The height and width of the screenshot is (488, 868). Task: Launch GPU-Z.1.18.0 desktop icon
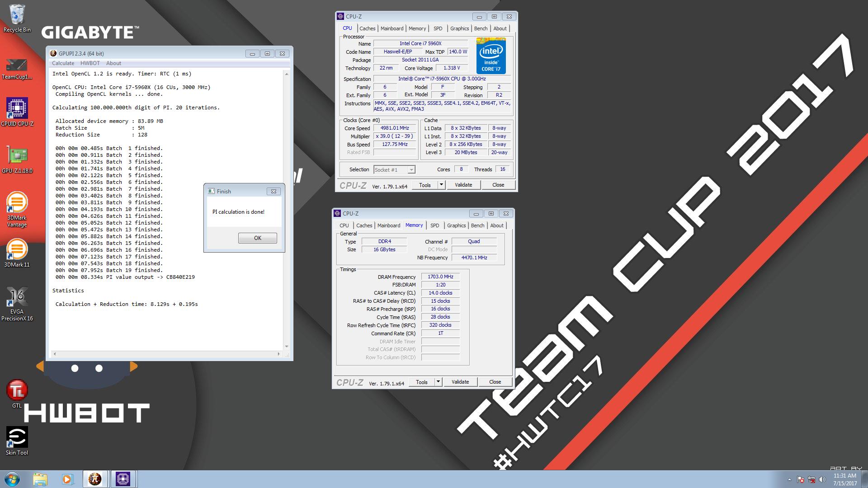pyautogui.click(x=17, y=160)
